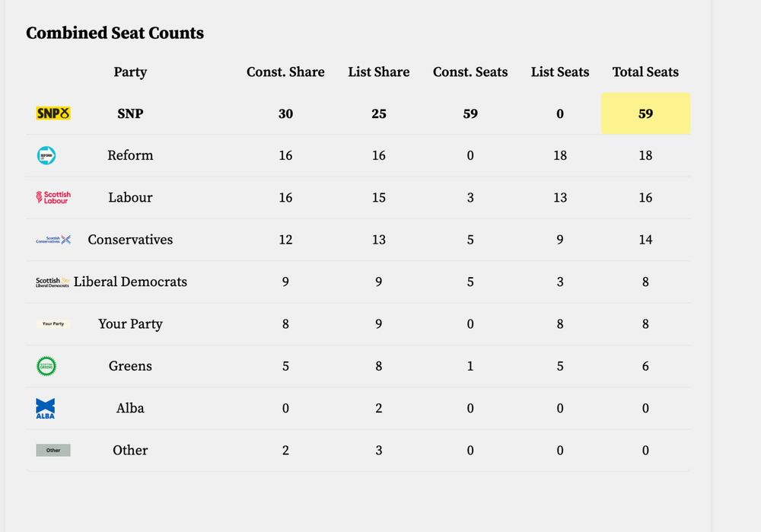Select the Your Party logo badge
This screenshot has width=761, height=532.
pyautogui.click(x=53, y=323)
